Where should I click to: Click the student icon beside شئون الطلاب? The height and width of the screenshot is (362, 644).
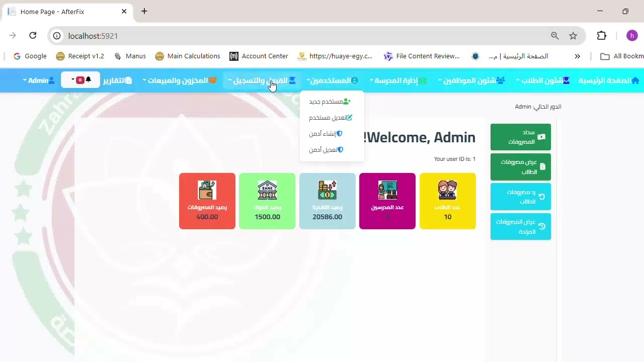(x=567, y=80)
